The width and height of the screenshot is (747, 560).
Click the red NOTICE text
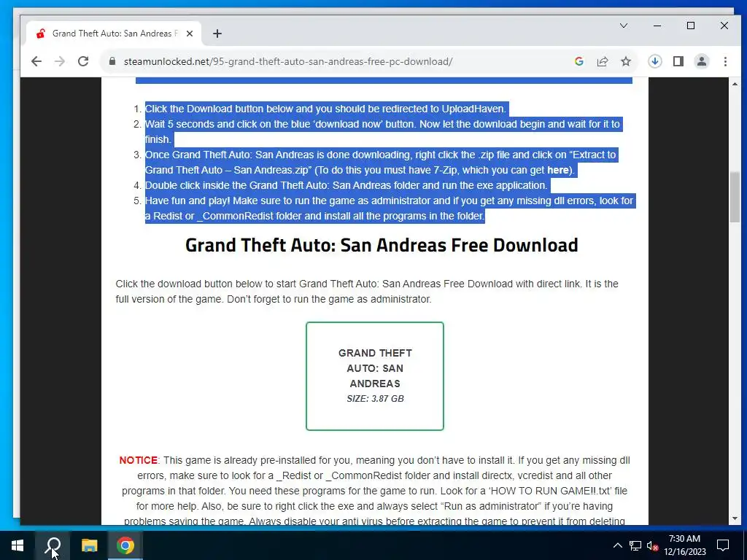pyautogui.click(x=138, y=460)
